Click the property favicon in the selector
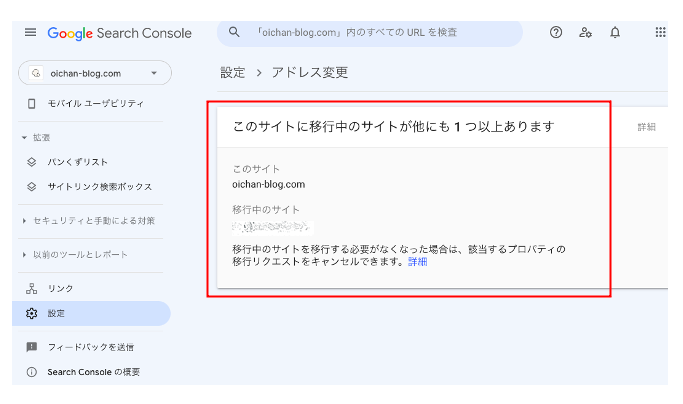The height and width of the screenshot is (404, 683). [36, 73]
